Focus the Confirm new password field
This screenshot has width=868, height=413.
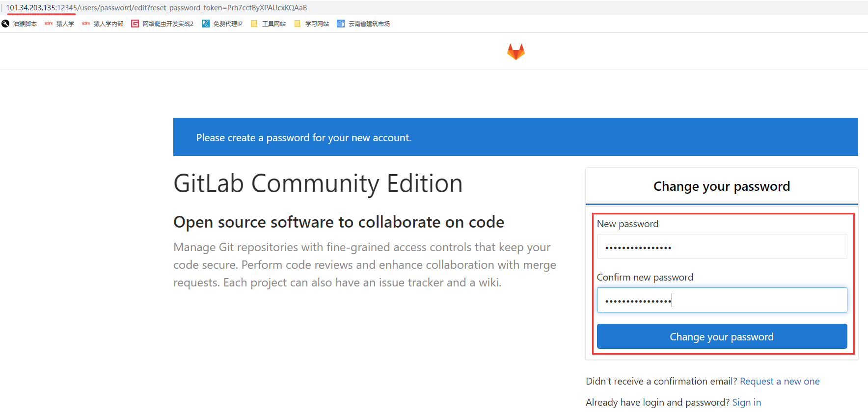722,300
